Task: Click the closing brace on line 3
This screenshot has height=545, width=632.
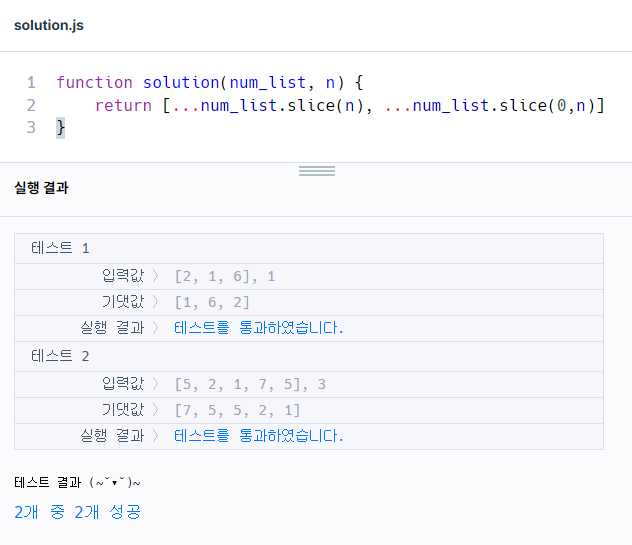Action: (x=60, y=128)
